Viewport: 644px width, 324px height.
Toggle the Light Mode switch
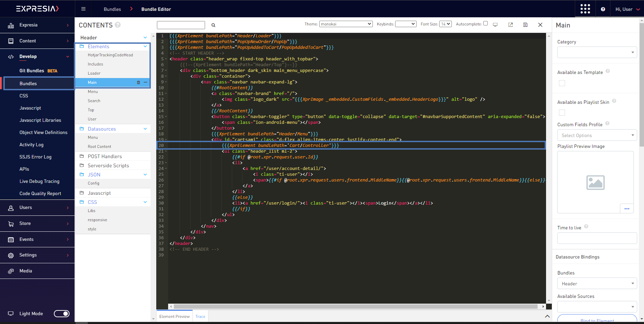pyautogui.click(x=62, y=313)
